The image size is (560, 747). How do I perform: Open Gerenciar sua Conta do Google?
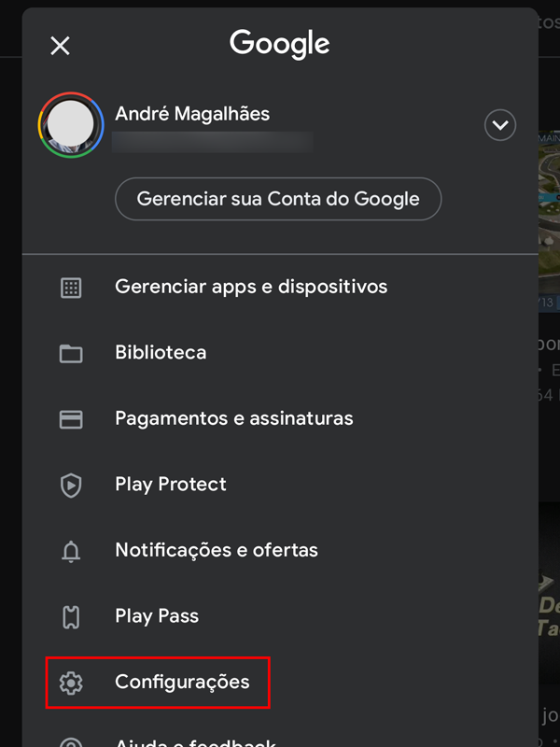pyautogui.click(x=278, y=199)
